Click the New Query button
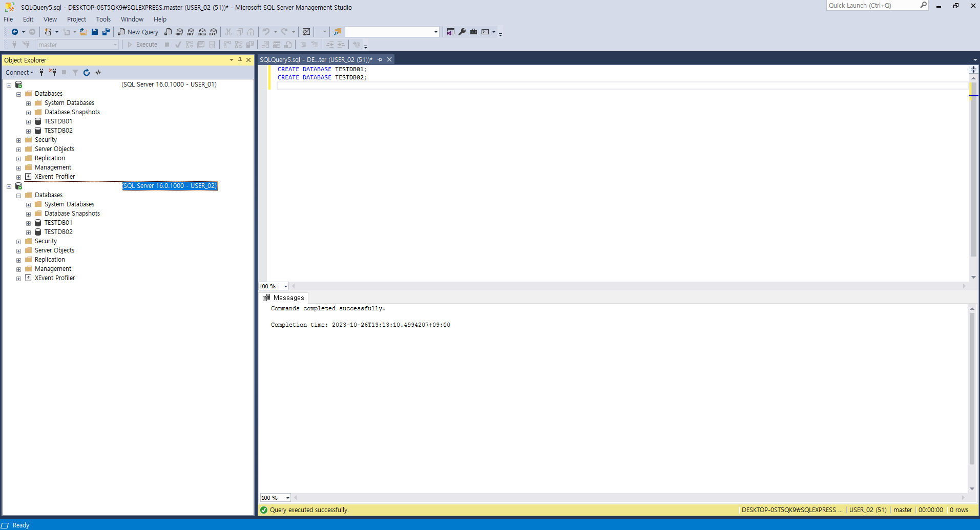Image resolution: width=980 pixels, height=530 pixels. tap(138, 32)
